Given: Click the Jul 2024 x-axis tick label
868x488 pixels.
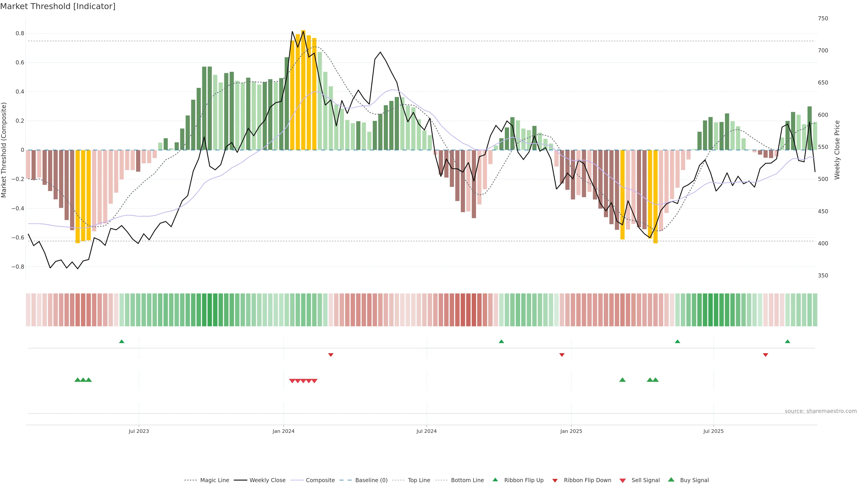Looking at the screenshot, I should pos(426,431).
